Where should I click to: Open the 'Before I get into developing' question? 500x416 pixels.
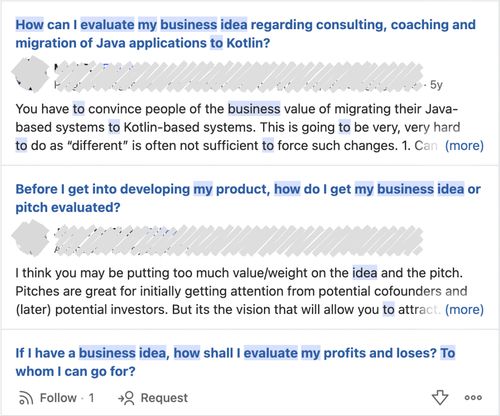(248, 198)
